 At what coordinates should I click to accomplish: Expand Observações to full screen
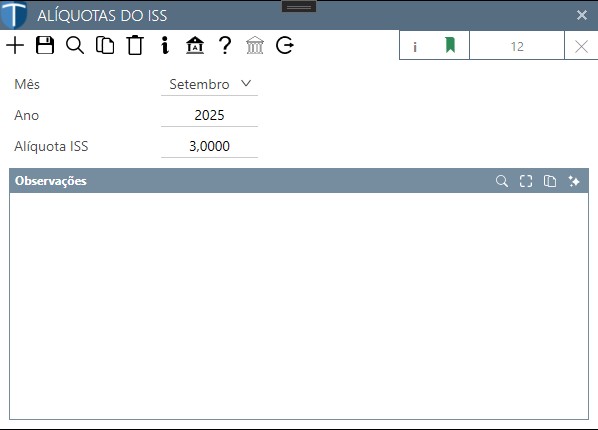click(x=526, y=181)
